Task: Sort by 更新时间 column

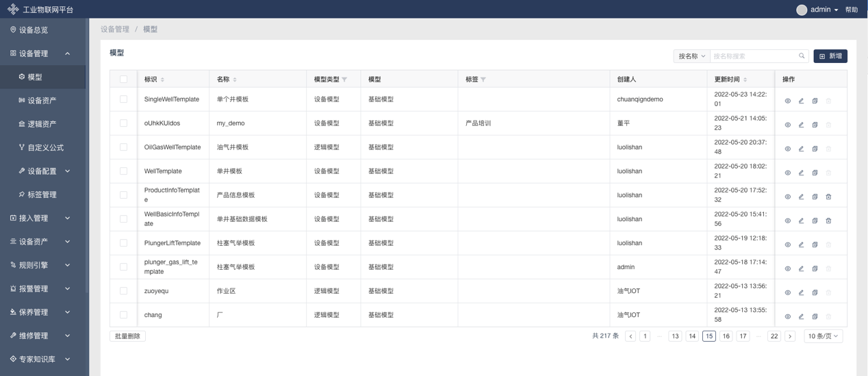Action: (x=745, y=79)
